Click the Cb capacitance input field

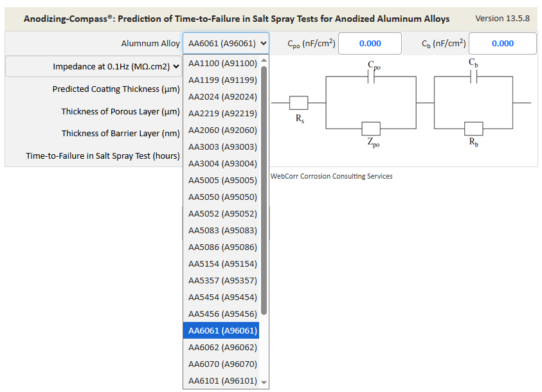(x=502, y=44)
